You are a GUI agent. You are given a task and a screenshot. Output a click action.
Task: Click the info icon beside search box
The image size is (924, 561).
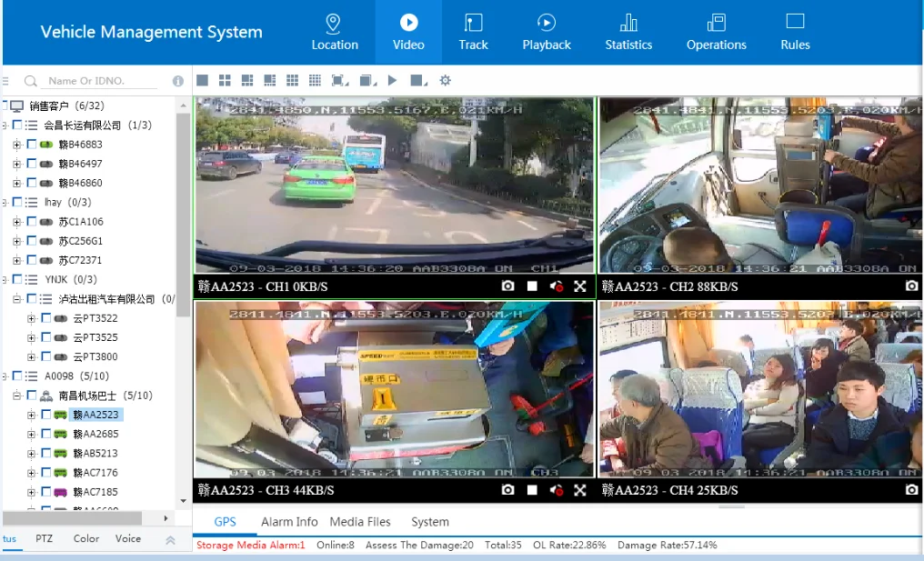coord(178,81)
